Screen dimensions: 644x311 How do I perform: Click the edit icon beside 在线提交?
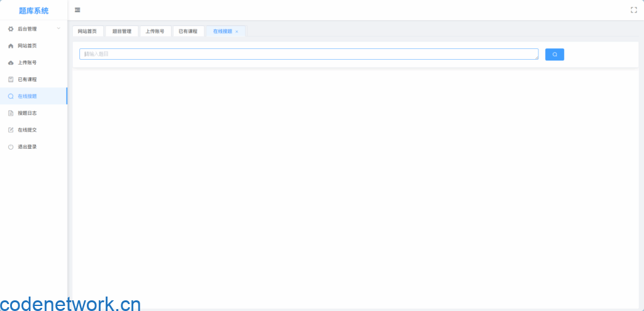coord(11,130)
